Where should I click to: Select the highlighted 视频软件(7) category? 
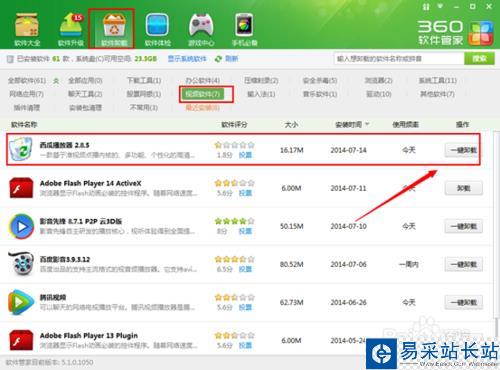pos(203,94)
